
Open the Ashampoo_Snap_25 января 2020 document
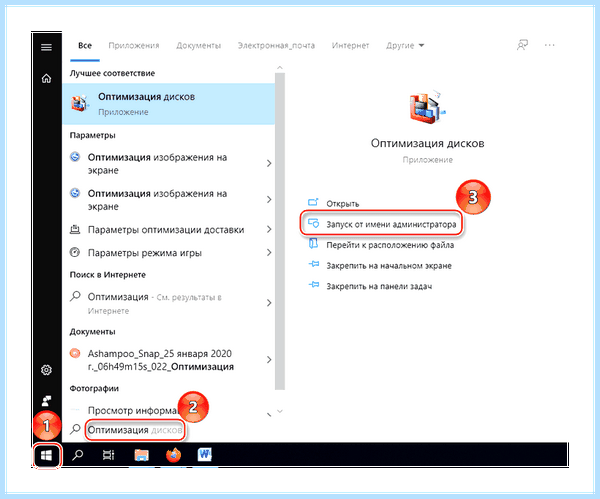(168, 360)
